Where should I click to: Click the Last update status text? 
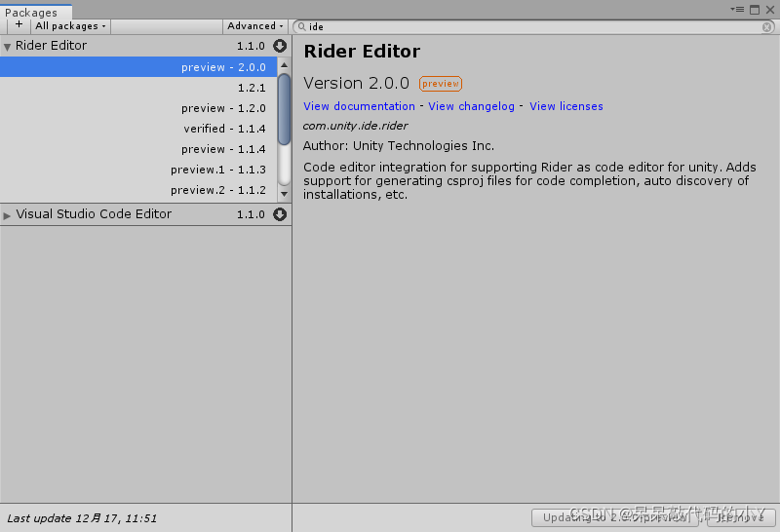point(82,518)
